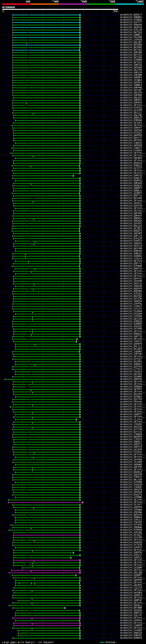Image resolution: width=146 pixels, height=644 pixels.
Task: Select the UniRef100_B6T361 label
Action: coord(131,32)
